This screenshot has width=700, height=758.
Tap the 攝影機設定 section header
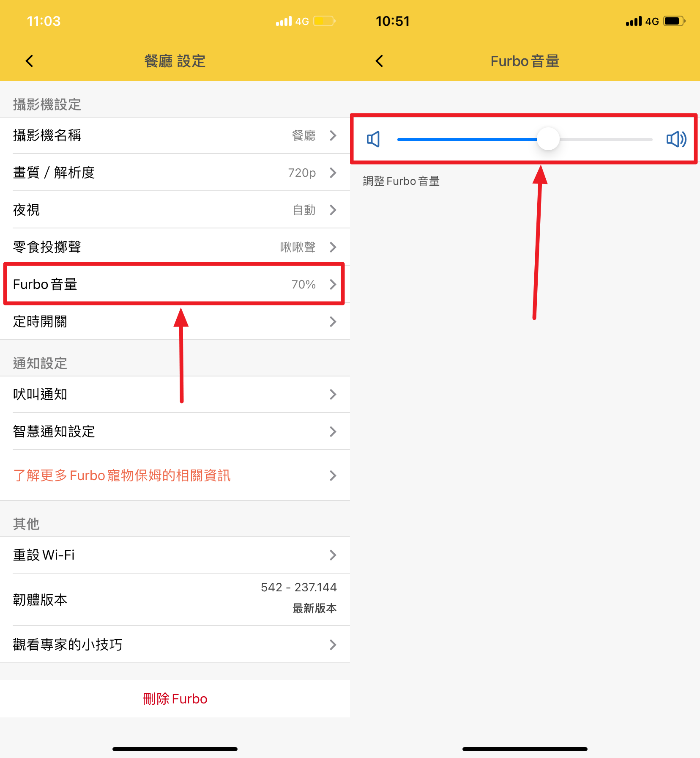pyautogui.click(x=47, y=104)
